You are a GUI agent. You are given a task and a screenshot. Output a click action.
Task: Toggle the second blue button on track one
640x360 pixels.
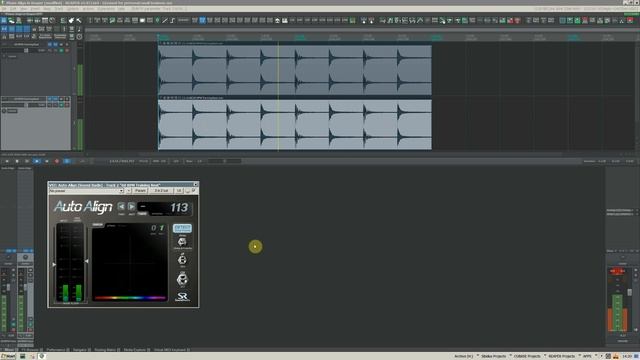click(x=56, y=44)
